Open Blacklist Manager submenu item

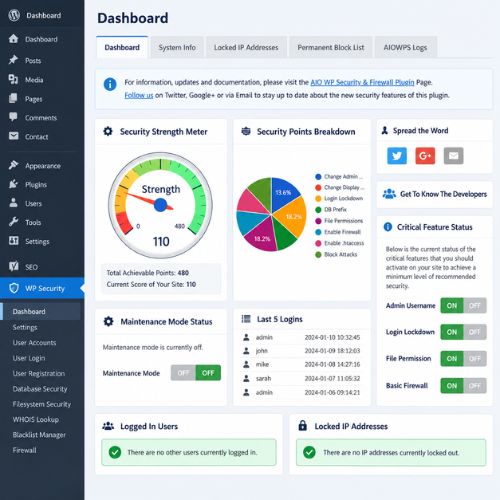coord(39,435)
